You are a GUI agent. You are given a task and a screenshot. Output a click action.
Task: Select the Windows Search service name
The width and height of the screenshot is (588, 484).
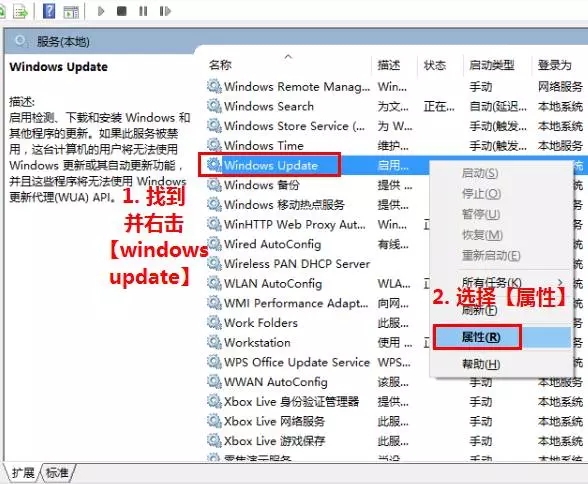click(268, 106)
